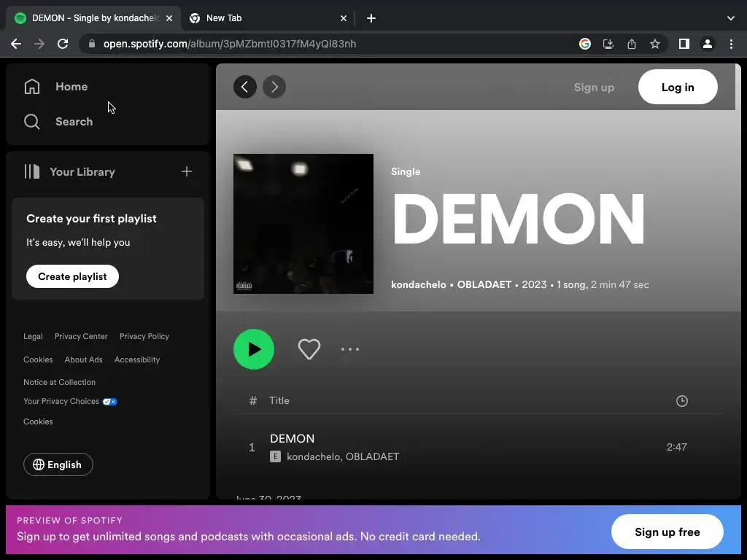Navigate back with Spotify back arrow

point(245,87)
